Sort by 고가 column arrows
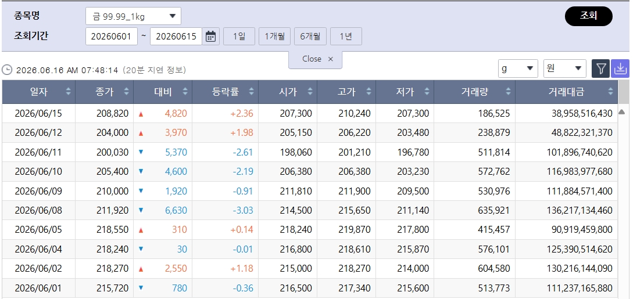Image resolution: width=644 pixels, height=299 pixels. point(369,92)
